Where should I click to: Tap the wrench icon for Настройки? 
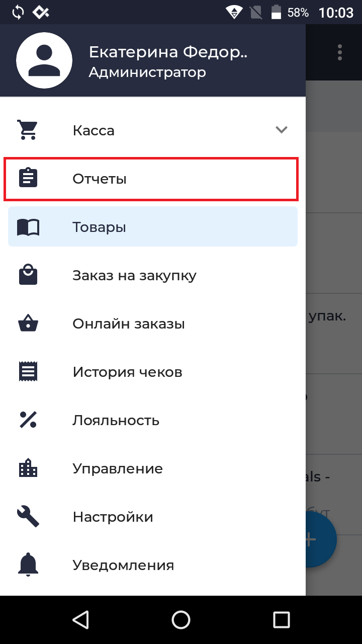click(x=28, y=517)
